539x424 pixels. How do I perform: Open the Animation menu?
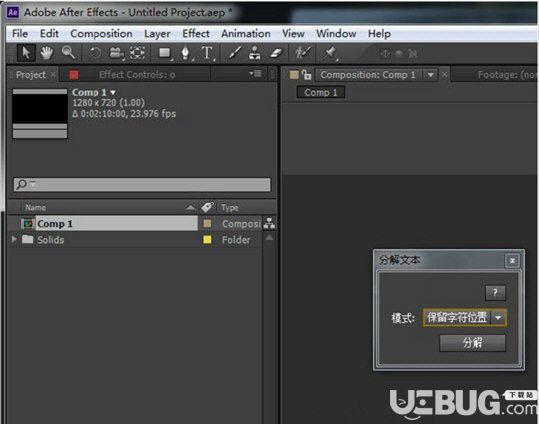pyautogui.click(x=246, y=34)
